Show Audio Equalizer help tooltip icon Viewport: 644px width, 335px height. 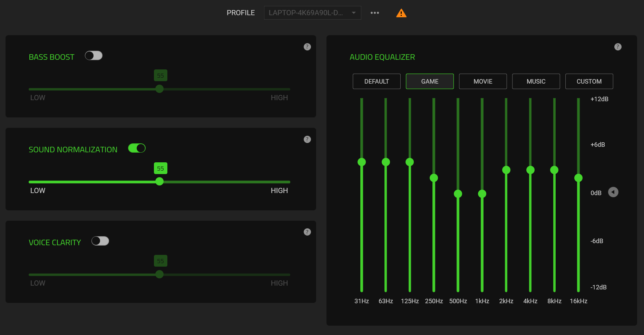(x=618, y=47)
